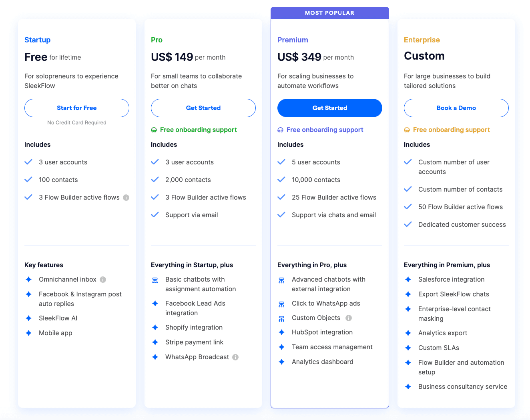Click checkmark beside 100 contacts

28,180
